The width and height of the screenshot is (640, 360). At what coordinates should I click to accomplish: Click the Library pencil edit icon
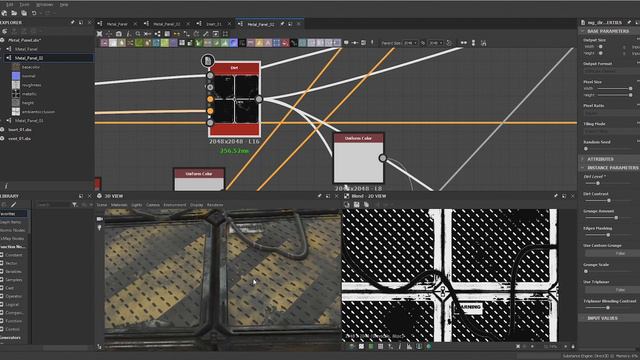13,204
